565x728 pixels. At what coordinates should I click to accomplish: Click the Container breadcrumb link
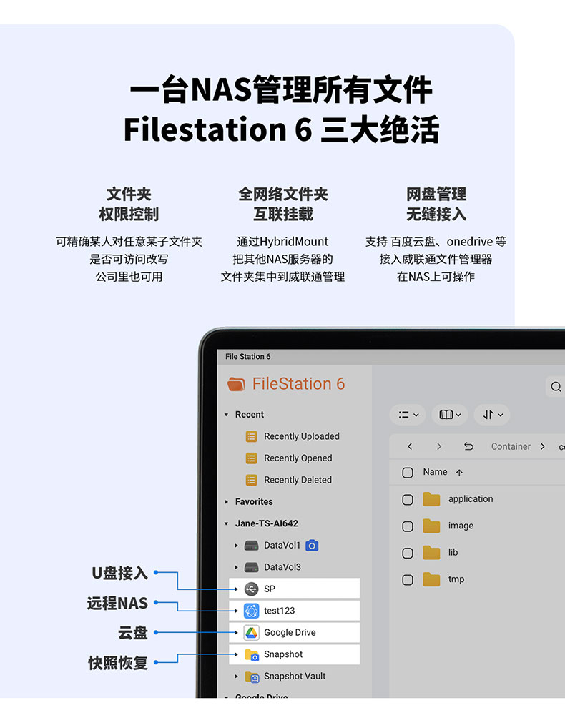(511, 446)
